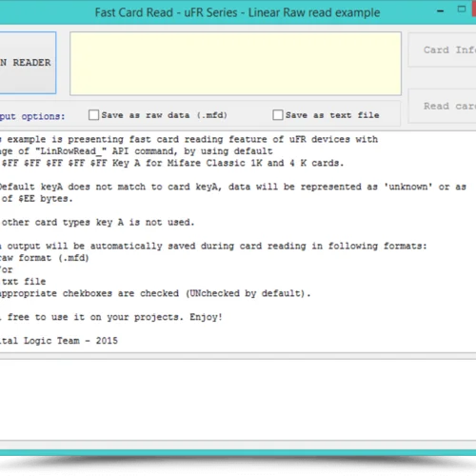Click the 'Save as raw data (.mfd)' label text
The height and width of the screenshot is (476, 476).
click(x=165, y=115)
